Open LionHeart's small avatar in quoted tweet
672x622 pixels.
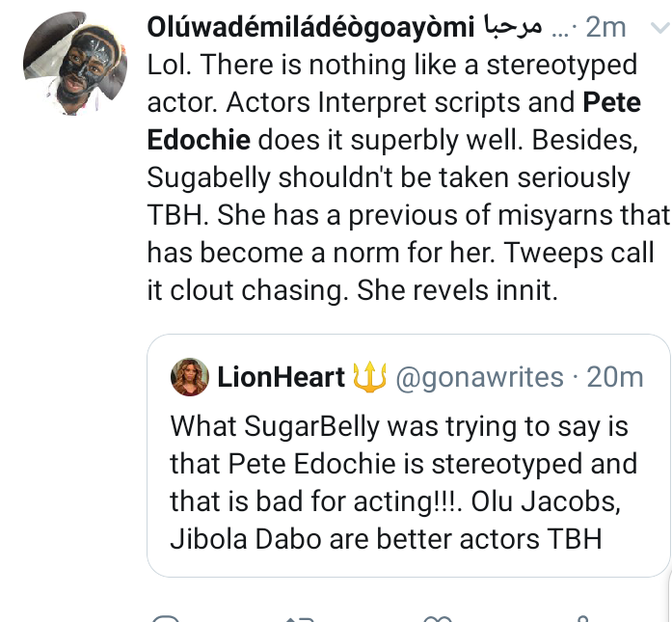click(x=189, y=378)
